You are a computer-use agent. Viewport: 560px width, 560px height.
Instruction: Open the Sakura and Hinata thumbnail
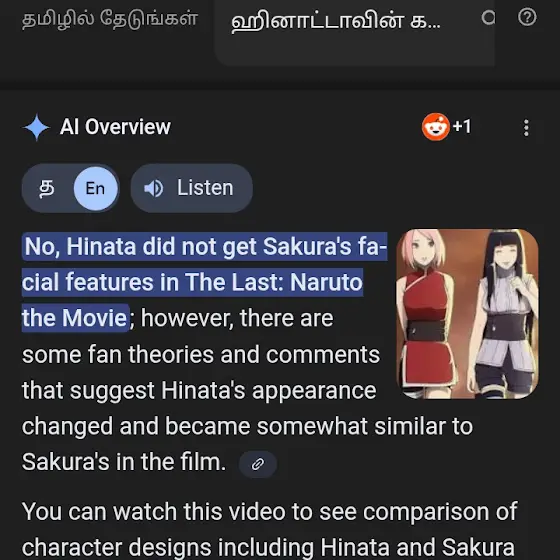[x=467, y=314]
